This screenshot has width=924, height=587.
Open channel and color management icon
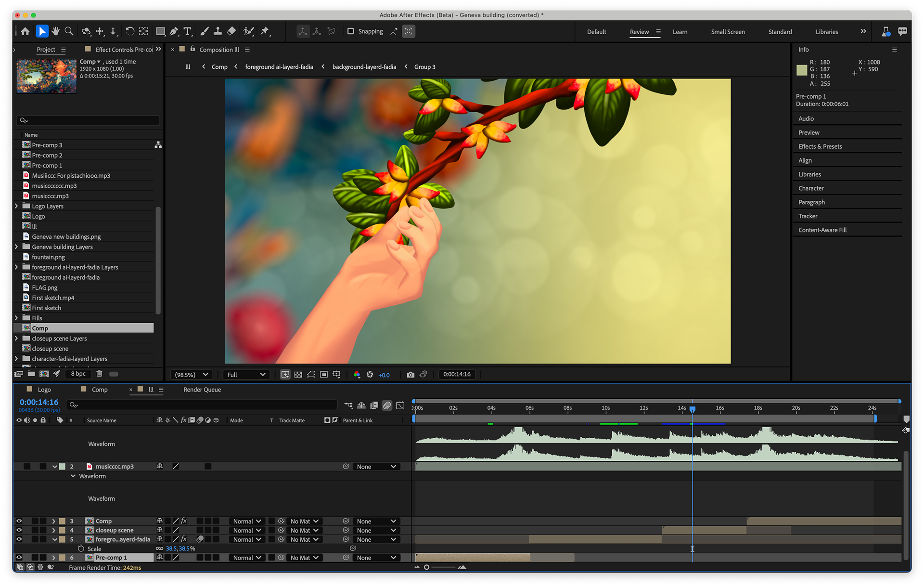(x=357, y=375)
